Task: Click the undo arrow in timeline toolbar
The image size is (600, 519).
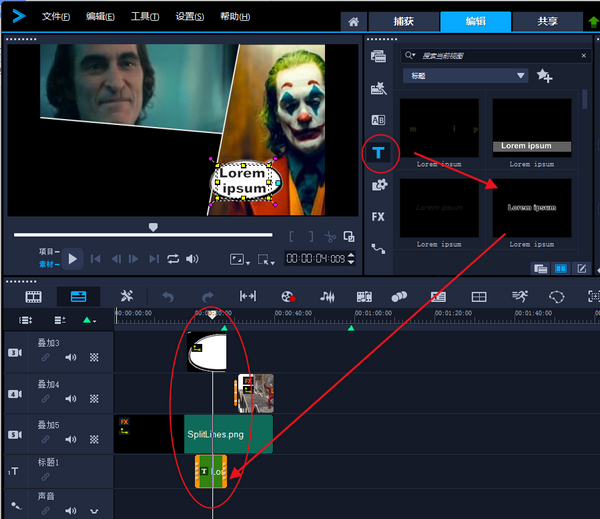Action: pyautogui.click(x=168, y=296)
